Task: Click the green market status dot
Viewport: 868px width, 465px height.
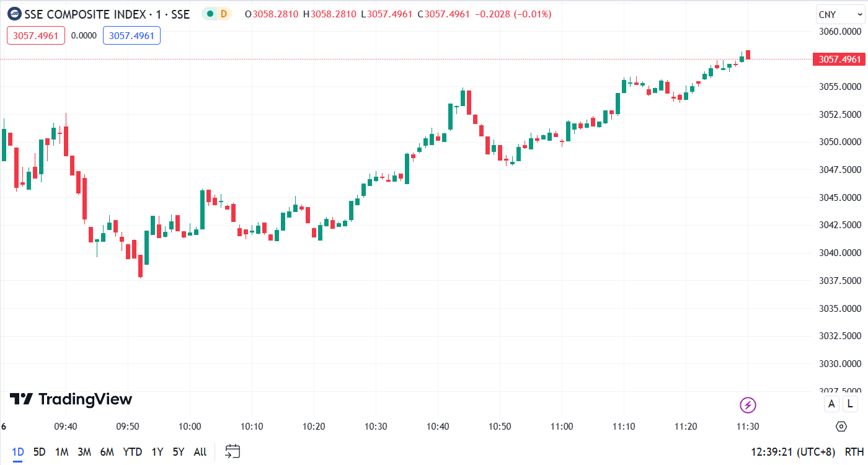Action: tap(210, 14)
